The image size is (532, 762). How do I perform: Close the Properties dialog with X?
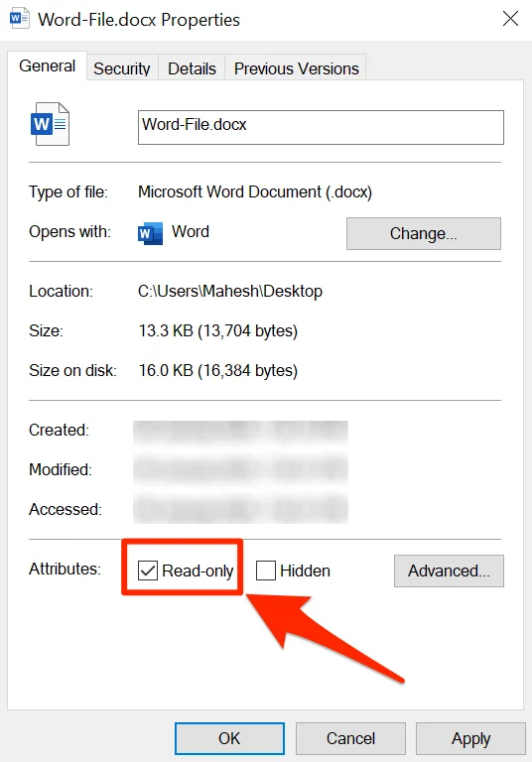510,19
